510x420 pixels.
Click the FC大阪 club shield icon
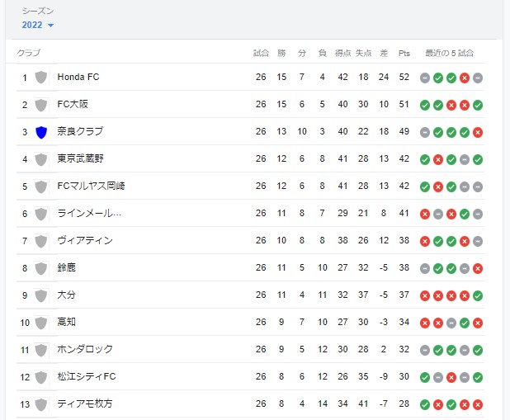tap(41, 105)
